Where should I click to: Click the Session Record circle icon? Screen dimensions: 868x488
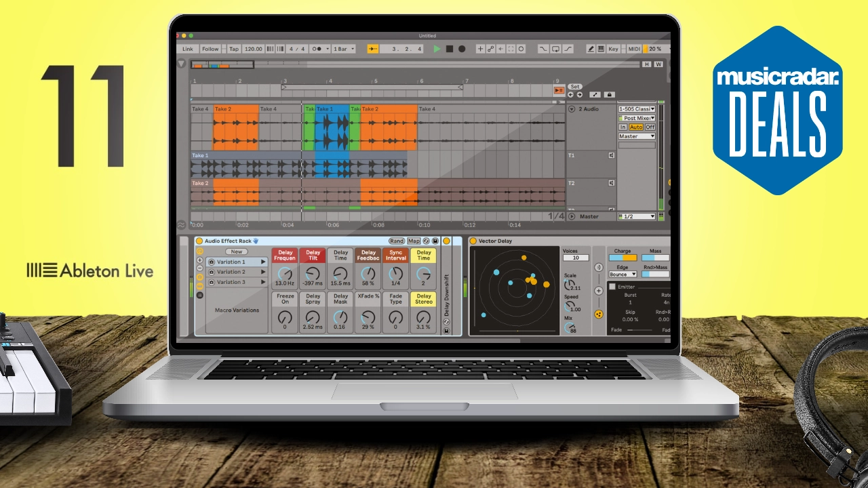pyautogui.click(x=521, y=49)
